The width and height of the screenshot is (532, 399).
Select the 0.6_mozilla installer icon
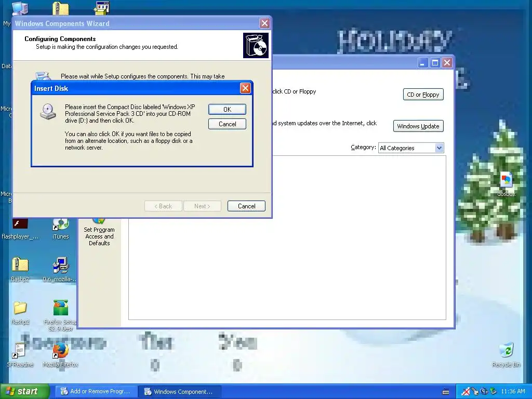[60, 270]
